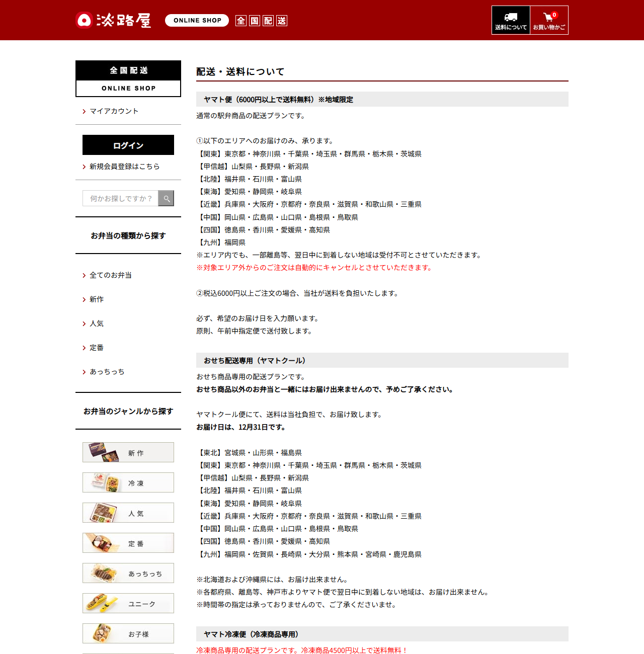
Task: Select 人気 in bento type list
Action: pos(97,323)
